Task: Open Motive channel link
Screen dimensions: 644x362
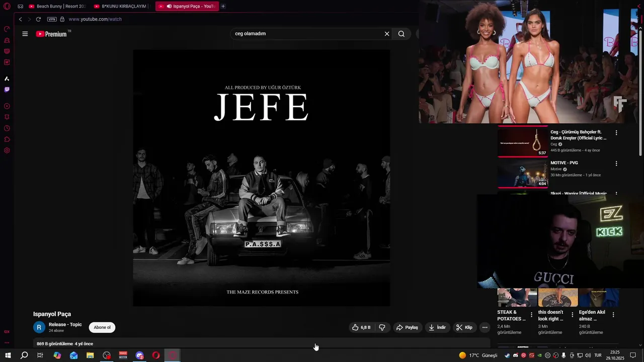Action: click(557, 169)
